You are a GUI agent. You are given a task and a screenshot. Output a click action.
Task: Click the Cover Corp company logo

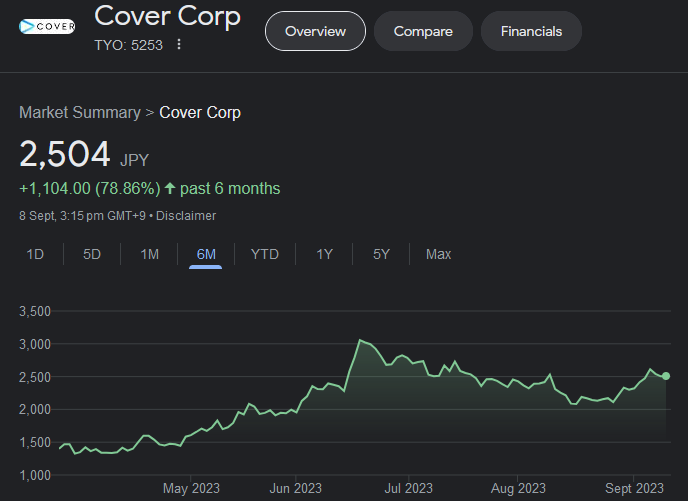(x=47, y=27)
